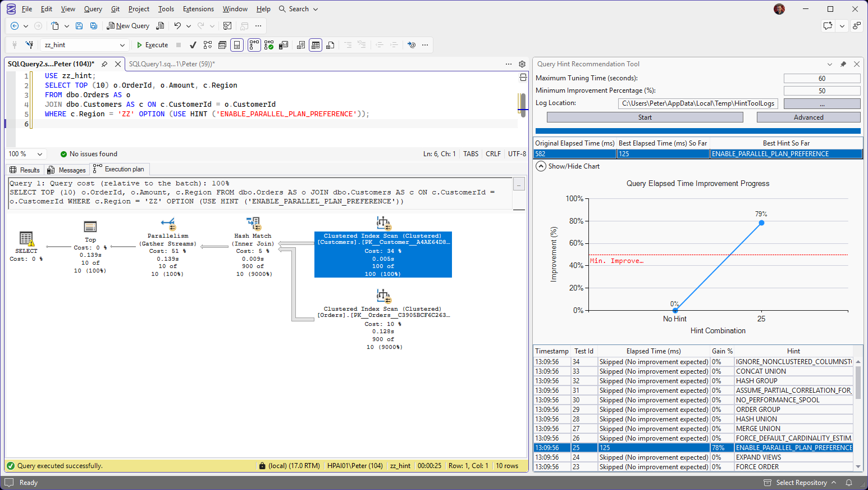Click the user account avatar

click(779, 9)
